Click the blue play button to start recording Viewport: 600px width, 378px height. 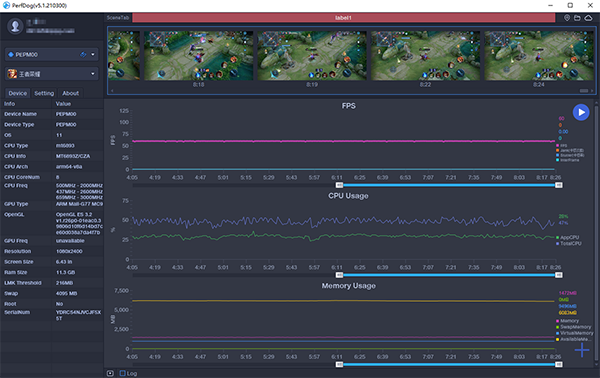click(x=581, y=112)
